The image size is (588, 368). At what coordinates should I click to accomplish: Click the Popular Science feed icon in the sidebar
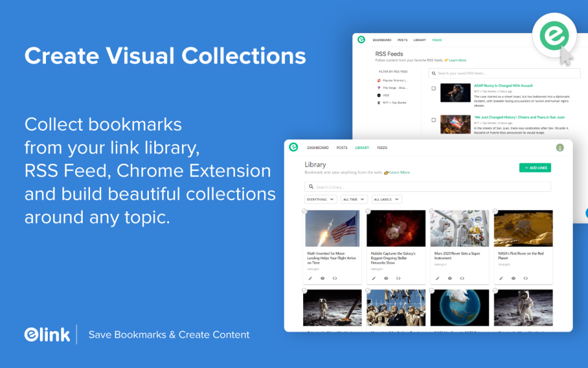pos(379,80)
